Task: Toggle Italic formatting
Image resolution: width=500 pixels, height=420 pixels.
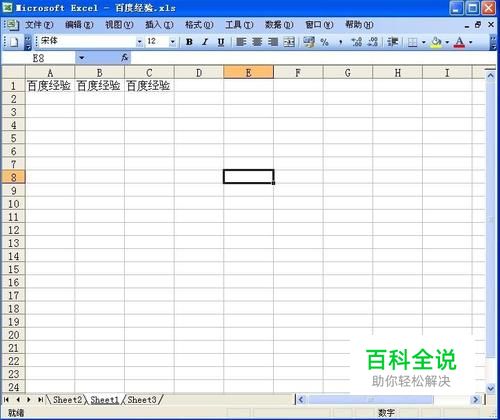Action: [x=205, y=42]
